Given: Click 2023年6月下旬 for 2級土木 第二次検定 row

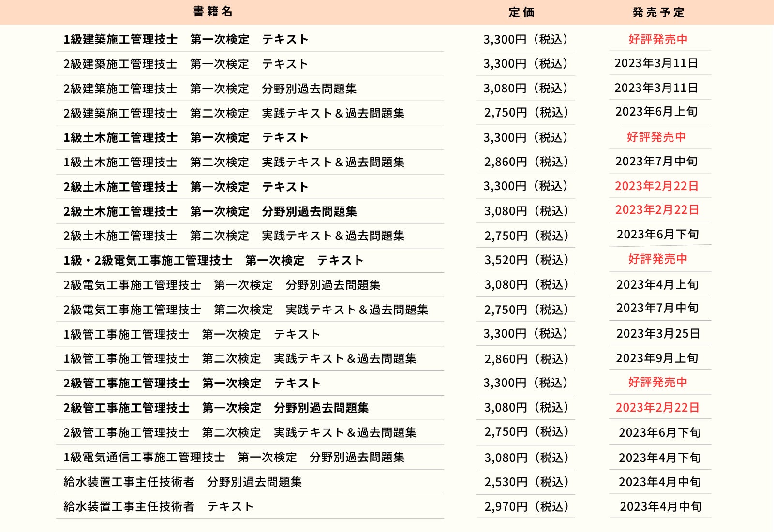Looking at the screenshot, I should pyautogui.click(x=658, y=234).
